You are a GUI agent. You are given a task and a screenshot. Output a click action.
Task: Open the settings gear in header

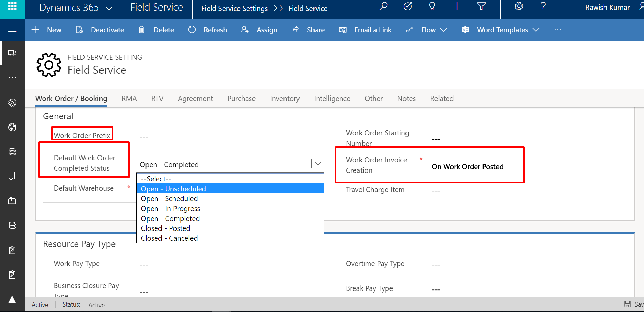tap(519, 7)
